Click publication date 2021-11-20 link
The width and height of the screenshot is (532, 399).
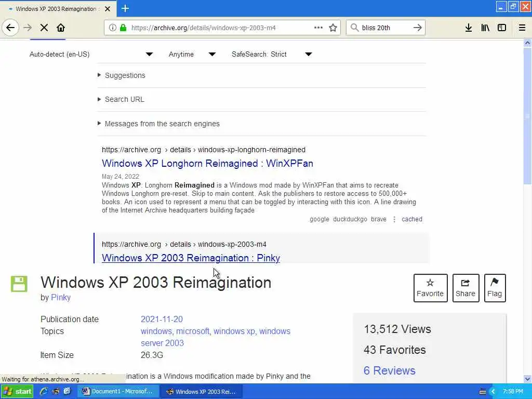162,320
